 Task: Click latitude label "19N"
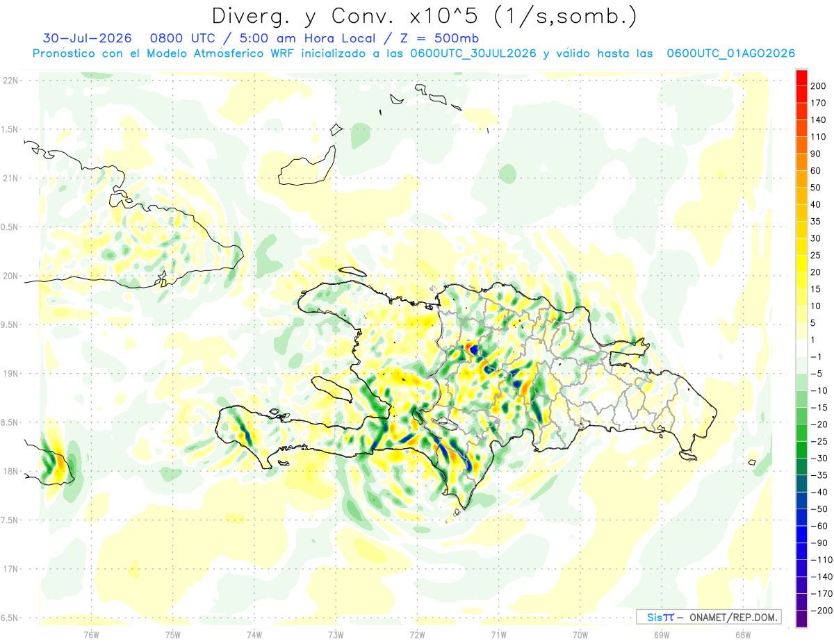[x=10, y=373]
